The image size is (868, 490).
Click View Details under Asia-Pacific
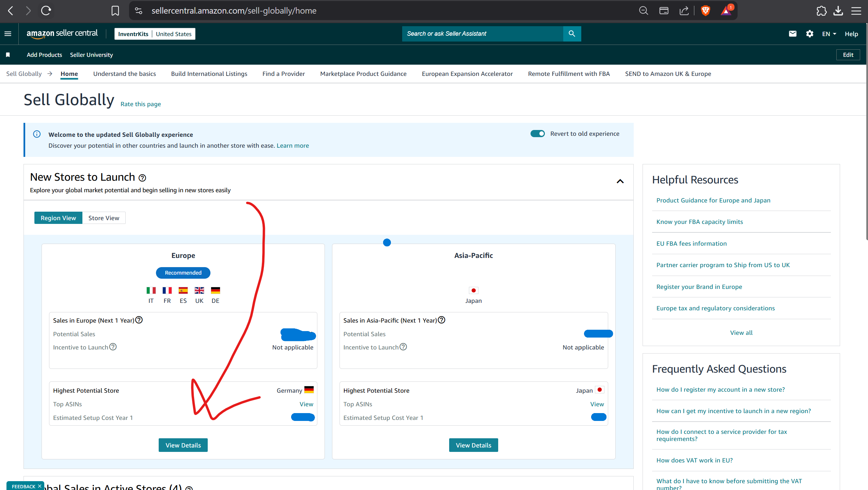click(x=473, y=445)
